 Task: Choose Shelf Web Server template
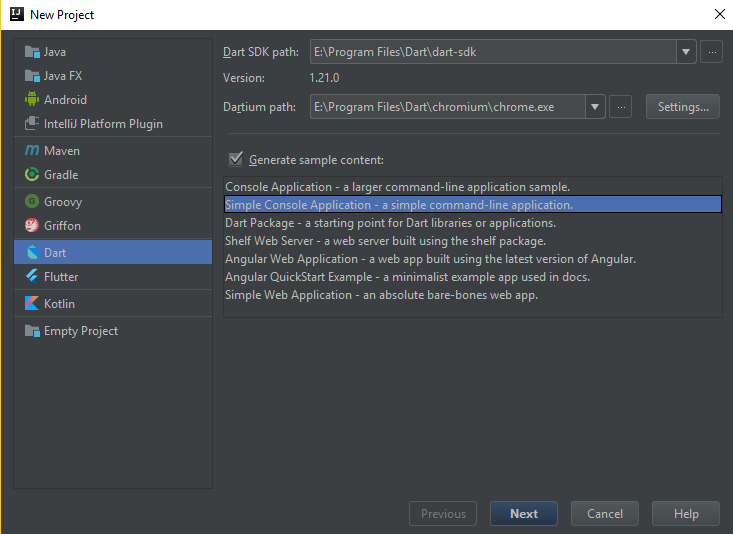[385, 241]
